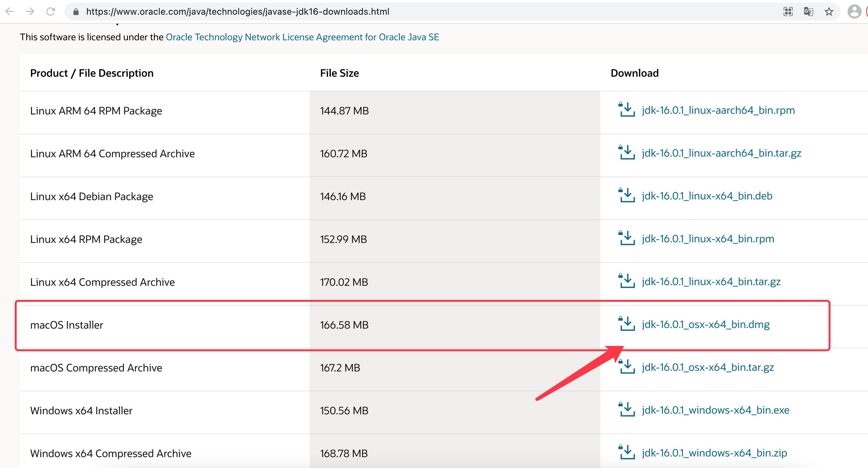Click the padlock site security icon

pos(76,12)
